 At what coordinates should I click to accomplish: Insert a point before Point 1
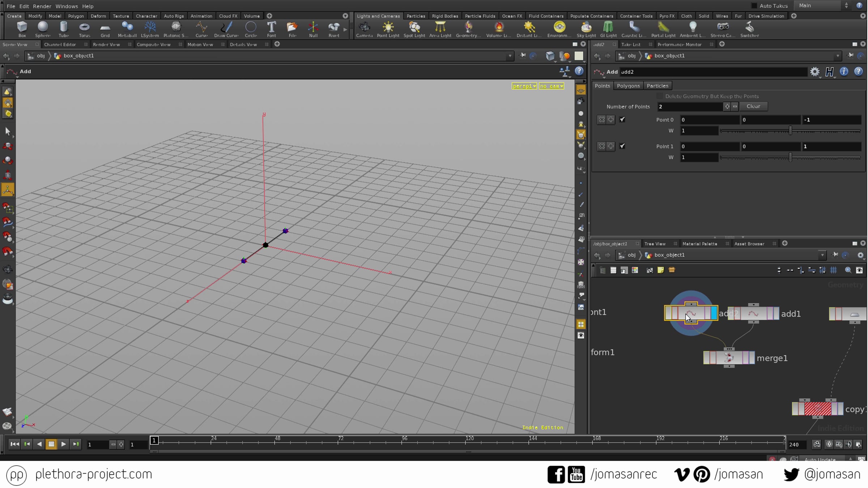pos(610,146)
